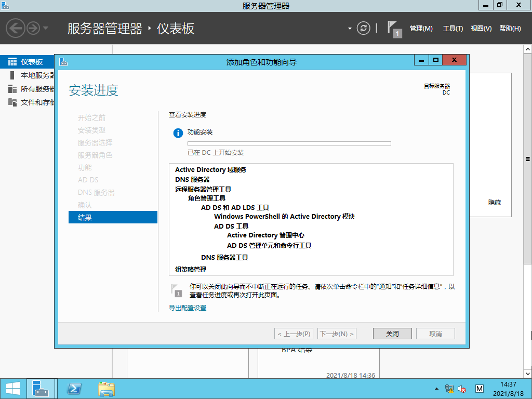Select 本地服务器 in the sidebar

27,75
